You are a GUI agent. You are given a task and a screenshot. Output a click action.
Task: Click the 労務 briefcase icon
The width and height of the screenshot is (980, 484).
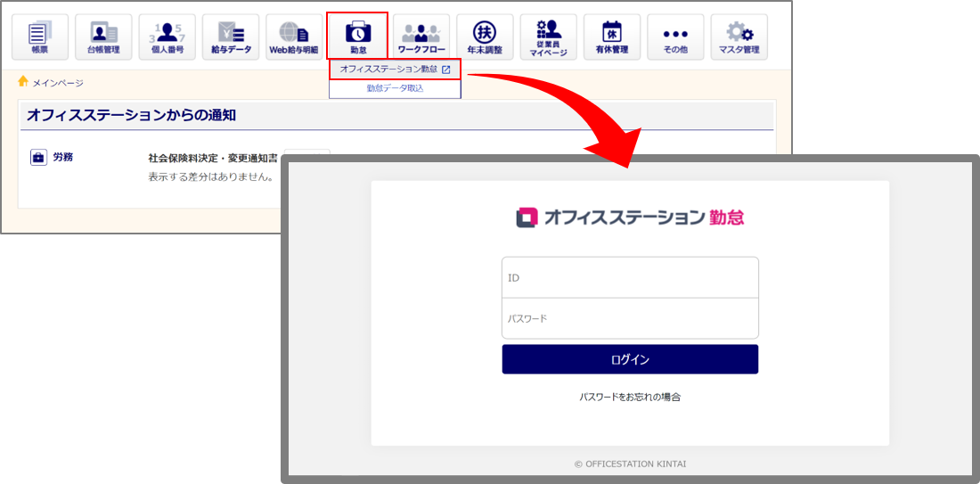click(38, 158)
